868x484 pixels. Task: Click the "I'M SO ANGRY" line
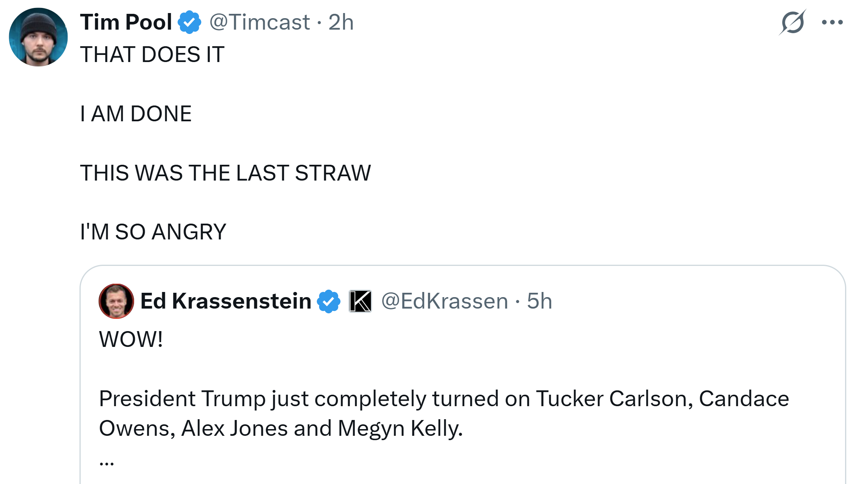point(153,232)
